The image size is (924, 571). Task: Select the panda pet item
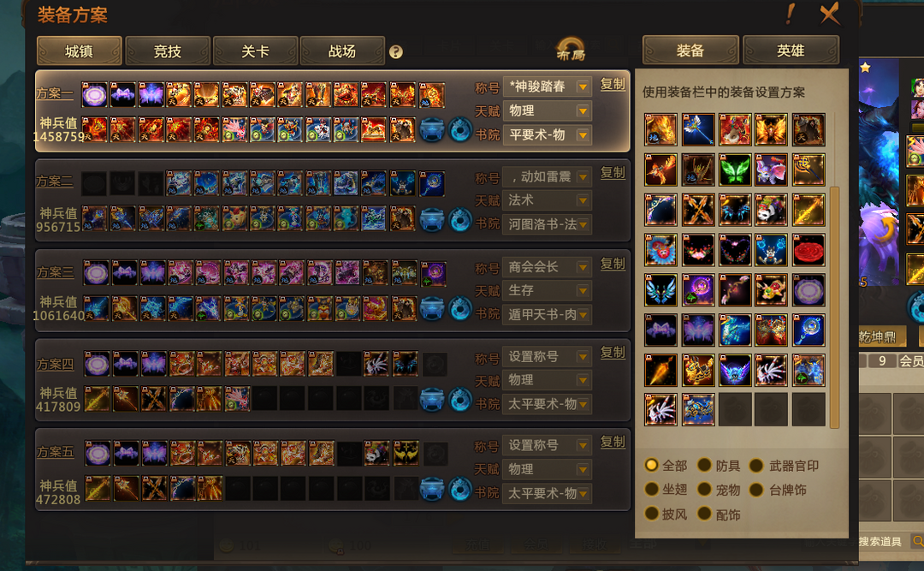[772, 210]
